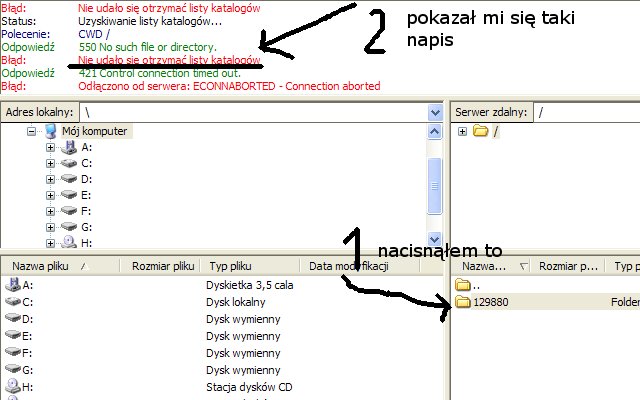Open the Adres lokalny dropdown arrow
The height and width of the screenshot is (400, 640).
(x=435, y=112)
